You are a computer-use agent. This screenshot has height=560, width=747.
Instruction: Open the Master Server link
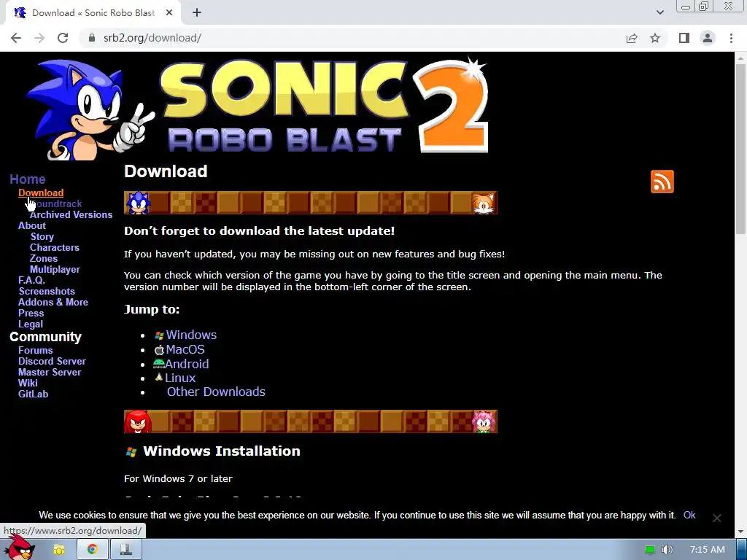[50, 373]
